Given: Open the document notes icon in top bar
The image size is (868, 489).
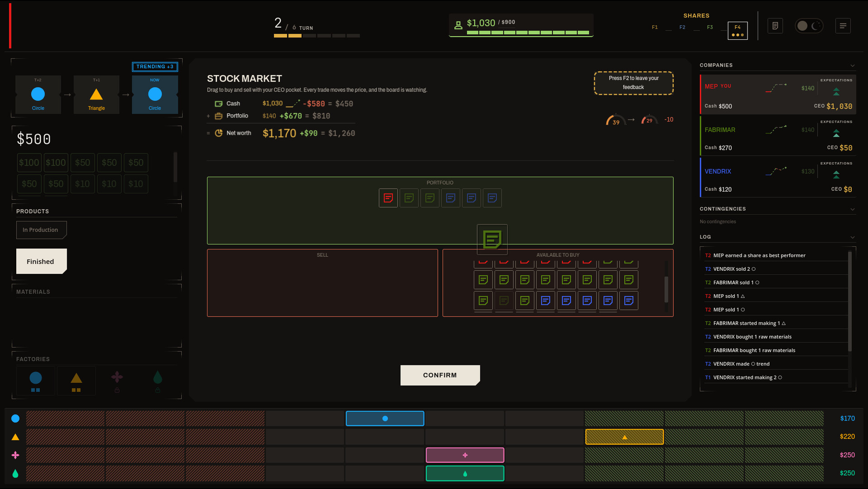Looking at the screenshot, I should (775, 26).
